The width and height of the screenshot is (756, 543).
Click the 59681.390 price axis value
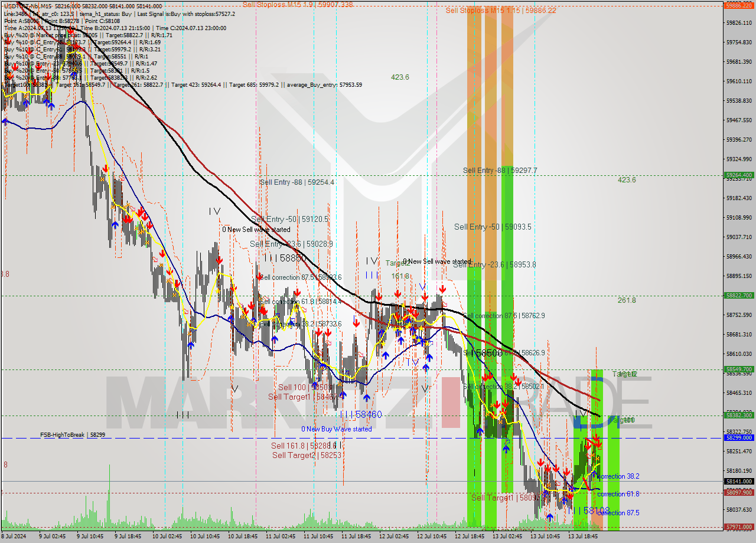[x=739, y=61]
